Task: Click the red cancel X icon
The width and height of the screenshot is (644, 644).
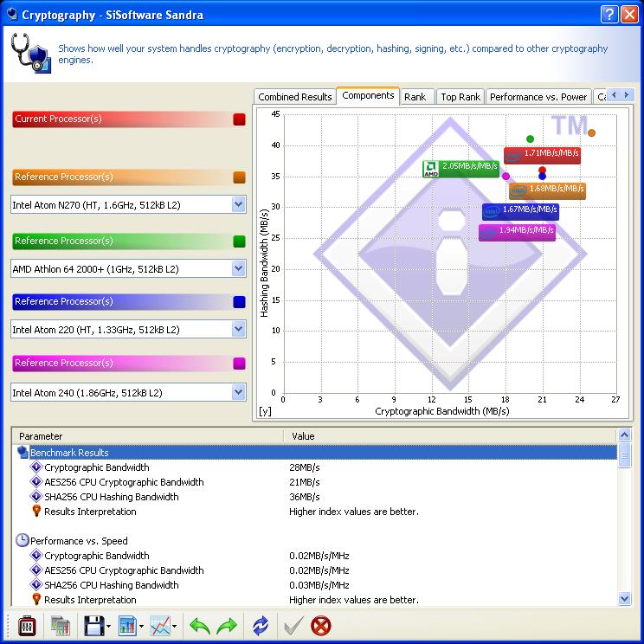Action: (321, 626)
